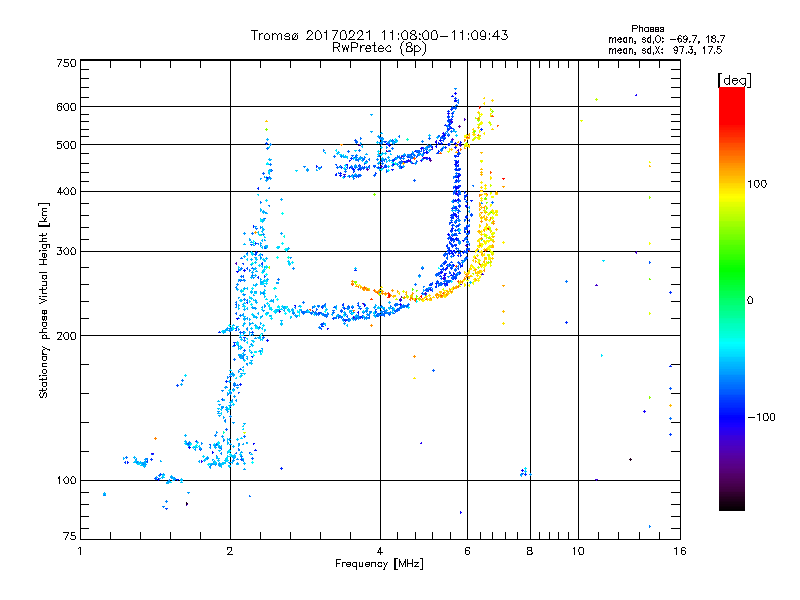Click the 'mean, sd,X: 97.3, 17.5' line
800x600 pixels.
tap(665, 51)
